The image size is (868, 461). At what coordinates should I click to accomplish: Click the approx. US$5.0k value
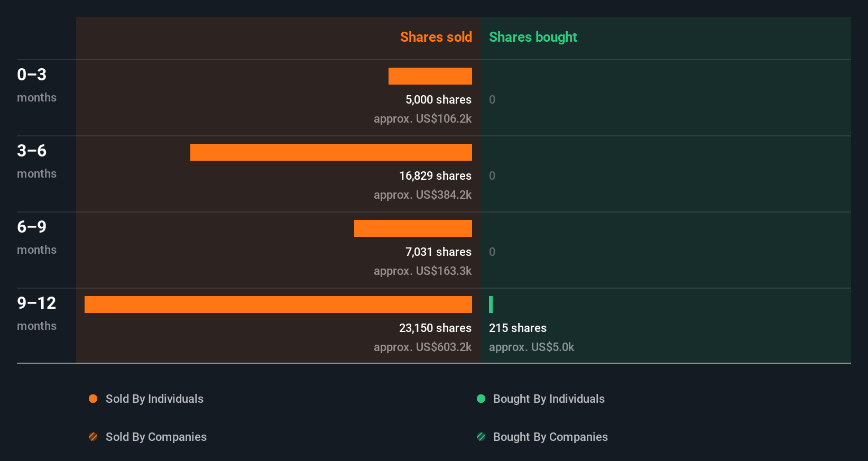(x=531, y=347)
